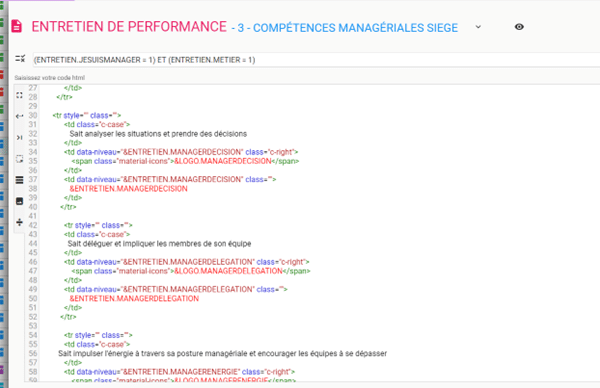Screen dimensions: 600x388
Task: Click the 3 - Compétences Managériales Siege subtitle
Action: (x=345, y=28)
